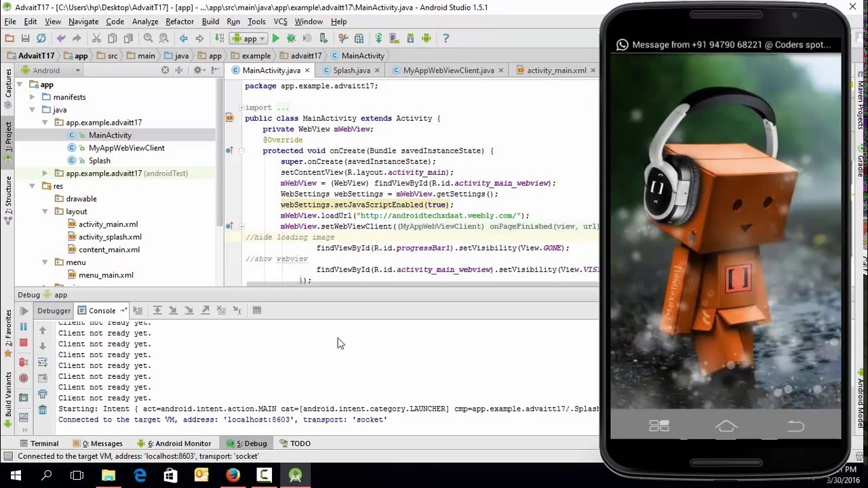Image resolution: width=868 pixels, height=488 pixels.
Task: Open View Breakpoints icon
Action: [x=24, y=362]
